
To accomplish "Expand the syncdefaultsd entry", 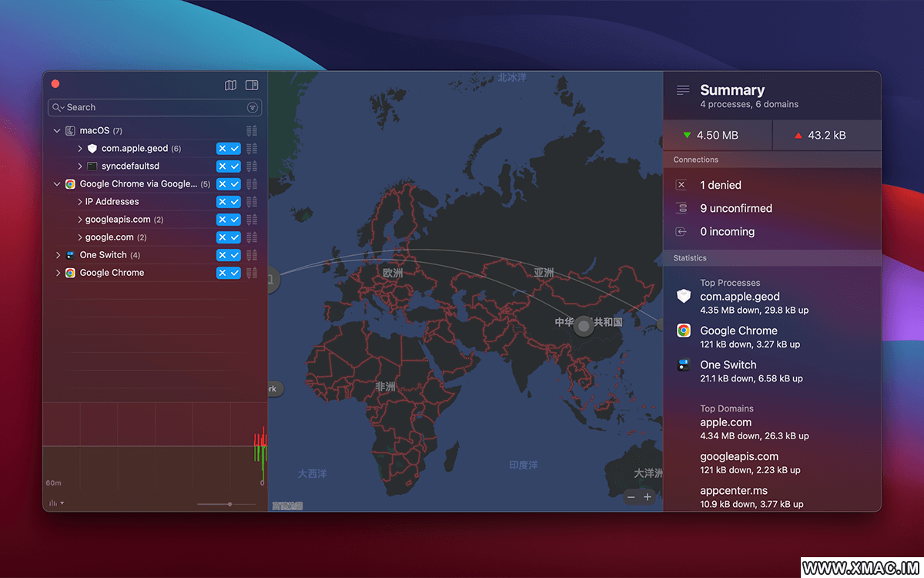I will point(80,166).
